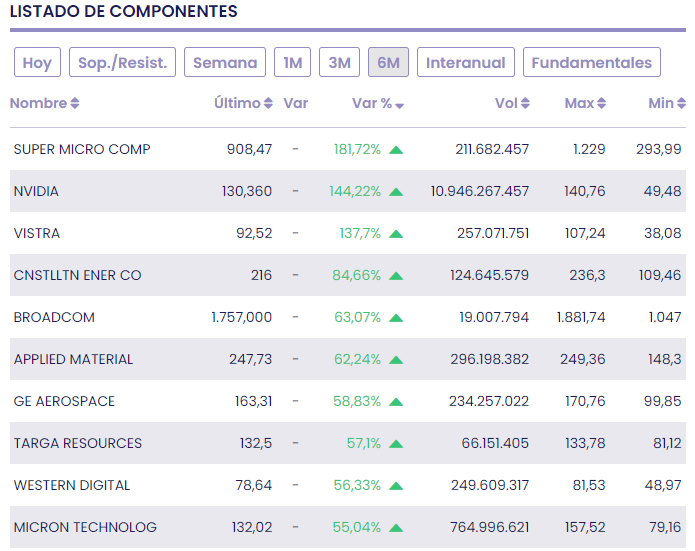
Task: Select the Semana period tab
Action: coord(225,63)
